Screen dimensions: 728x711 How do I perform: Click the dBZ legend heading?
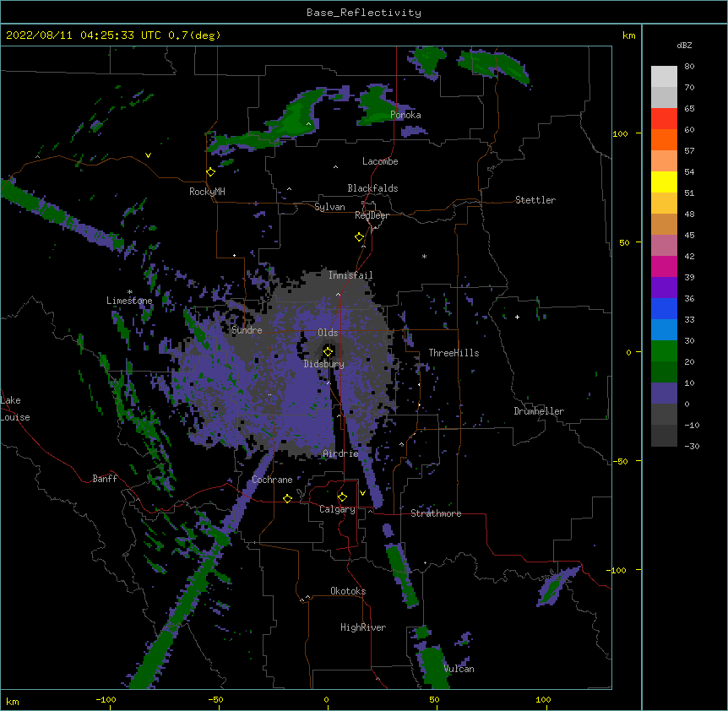click(684, 46)
